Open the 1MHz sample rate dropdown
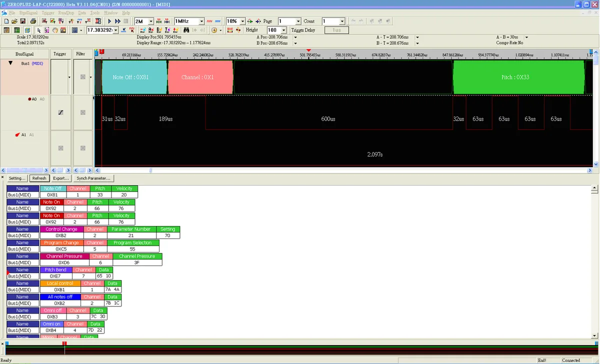Viewport: 600px width, 364px height. (202, 21)
